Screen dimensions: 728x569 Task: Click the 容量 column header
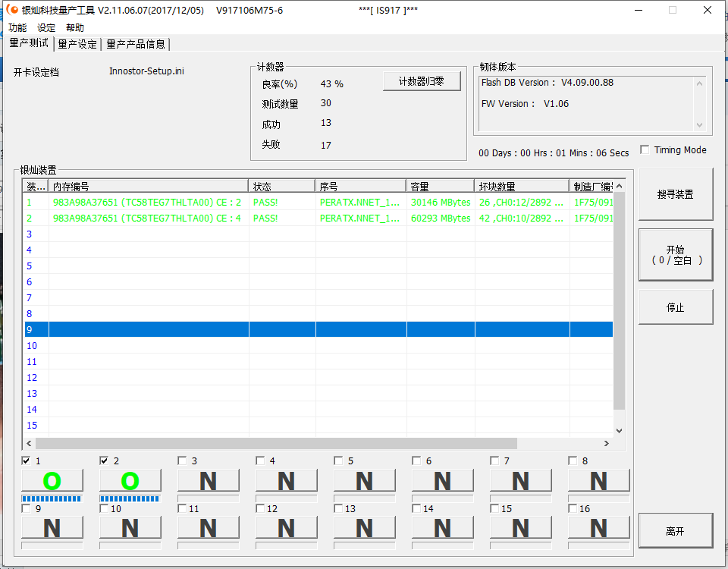441,187
